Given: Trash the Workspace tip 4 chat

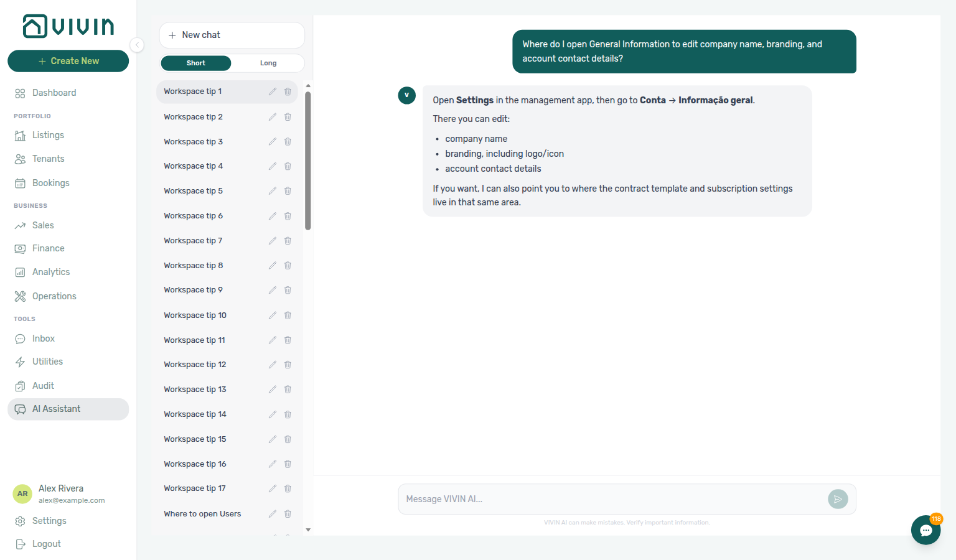Looking at the screenshot, I should click(x=288, y=166).
